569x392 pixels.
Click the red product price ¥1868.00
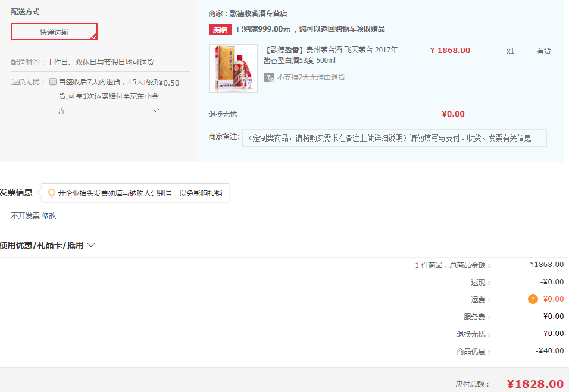[450, 51]
